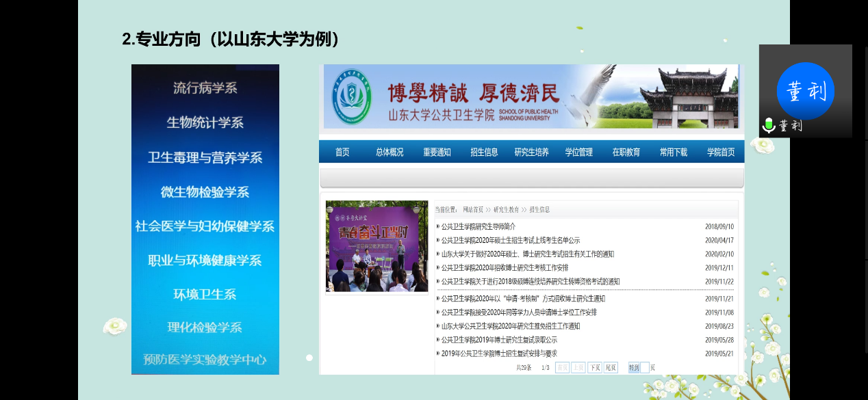
Task: Click the date 2019/05/28
Action: tap(719, 339)
